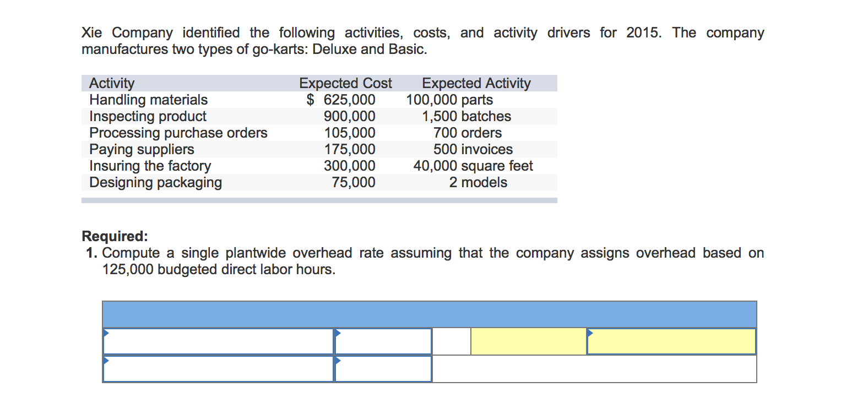Click the 'Expected Cost' column header
The image size is (868, 414).
pyautogui.click(x=345, y=83)
